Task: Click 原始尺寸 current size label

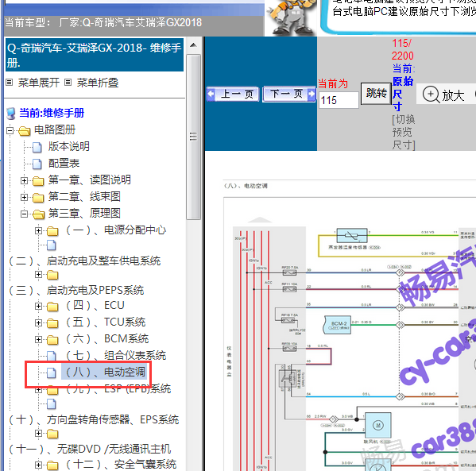Action: tap(403, 94)
